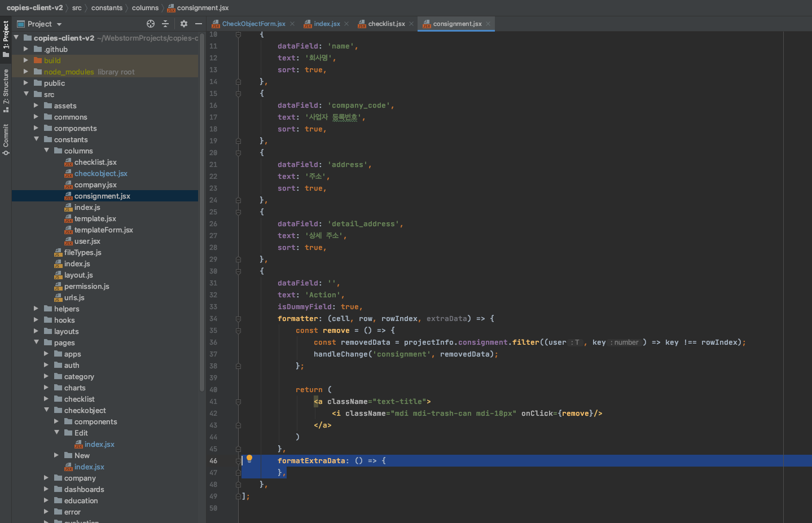Viewport: 812px width, 523px height.
Task: Collapse the copies-client-v2 root folder
Action: 16,38
